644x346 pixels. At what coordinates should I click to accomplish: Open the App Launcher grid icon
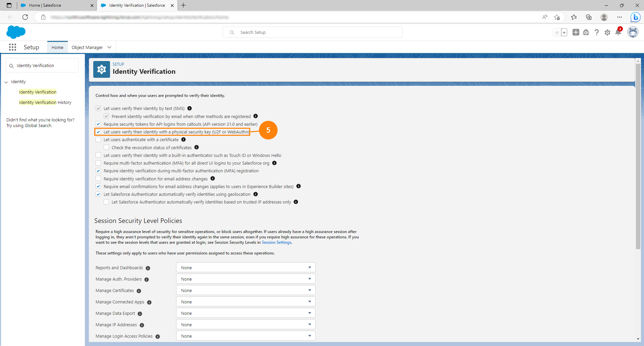12,47
